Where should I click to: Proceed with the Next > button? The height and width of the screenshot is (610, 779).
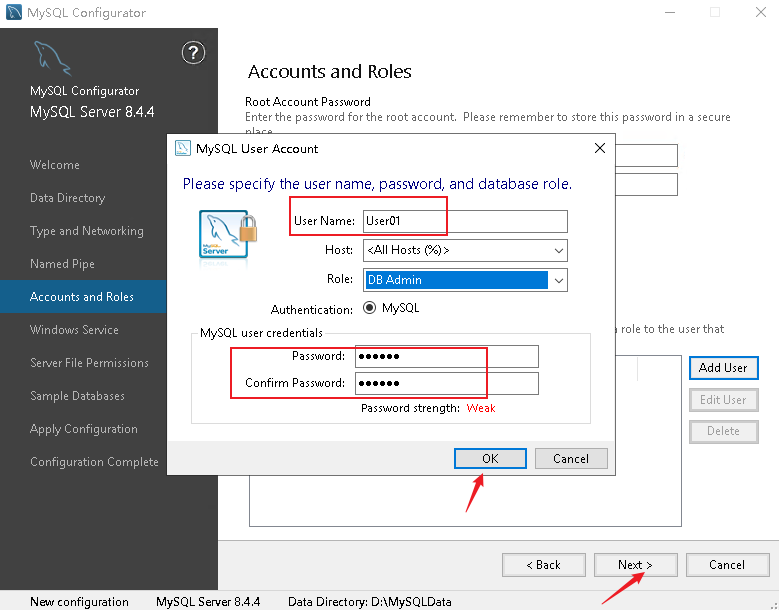pyautogui.click(x=635, y=565)
